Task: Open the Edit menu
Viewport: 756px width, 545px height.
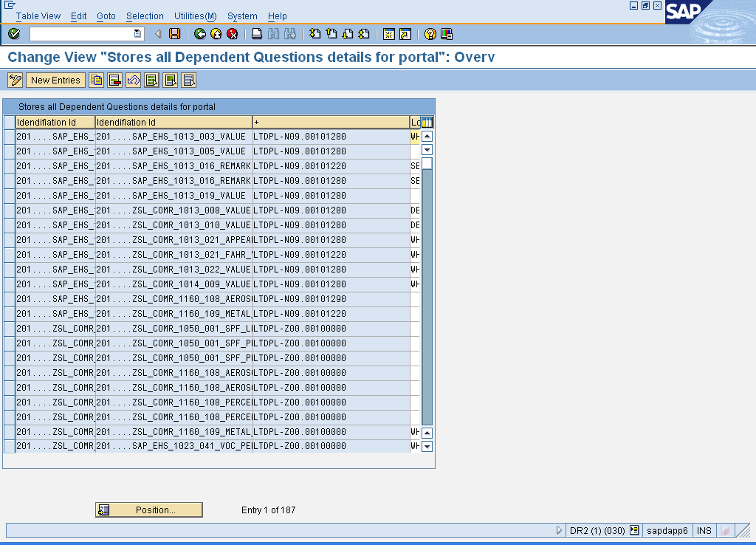Action: (78, 16)
